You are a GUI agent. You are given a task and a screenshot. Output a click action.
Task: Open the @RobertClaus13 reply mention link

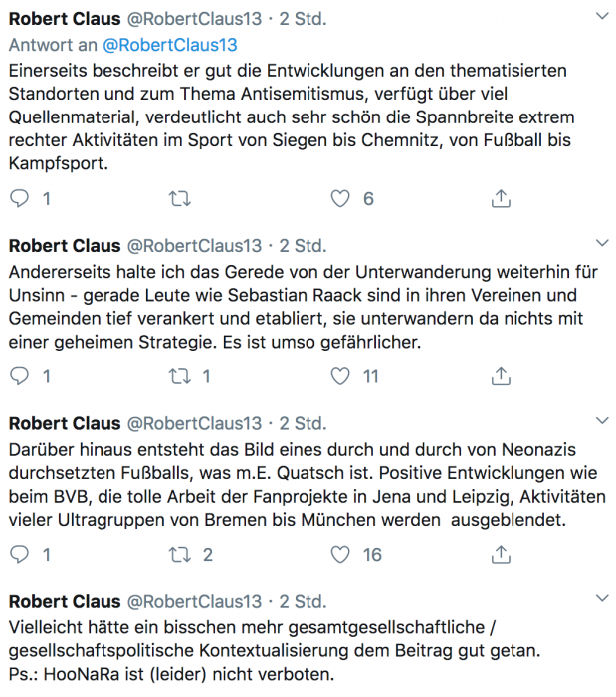point(170,45)
